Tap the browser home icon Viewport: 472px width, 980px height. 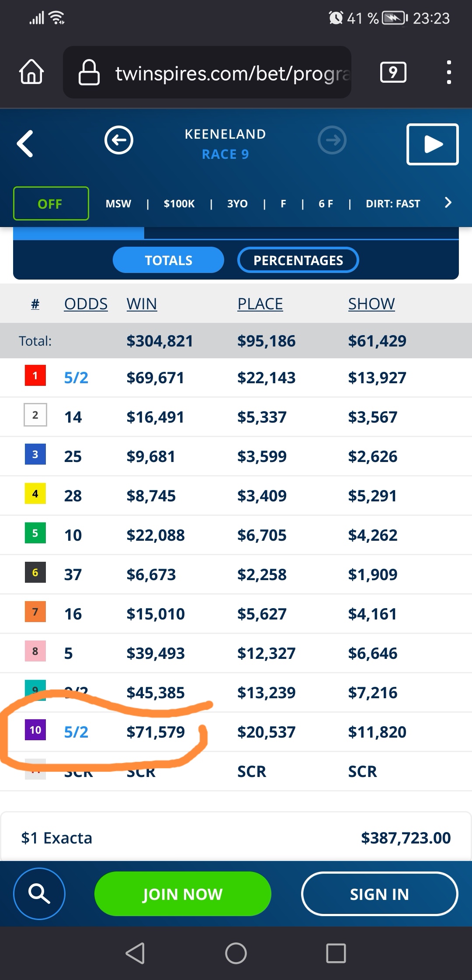31,72
